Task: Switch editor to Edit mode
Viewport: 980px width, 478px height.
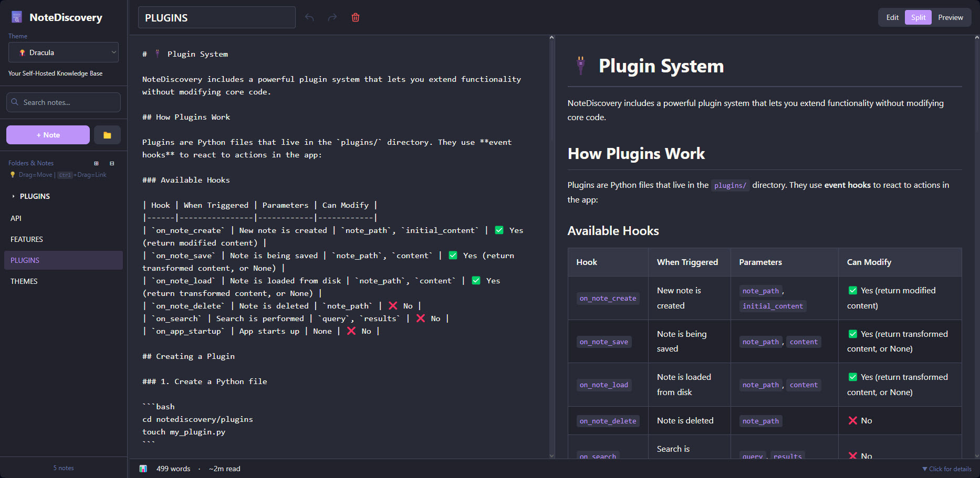Action: tap(891, 17)
